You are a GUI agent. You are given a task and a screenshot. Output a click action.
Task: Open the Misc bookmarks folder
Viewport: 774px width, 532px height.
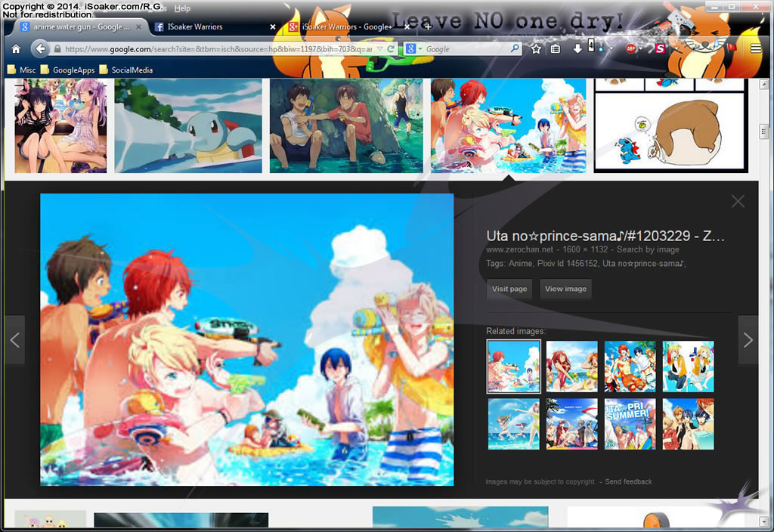point(22,70)
